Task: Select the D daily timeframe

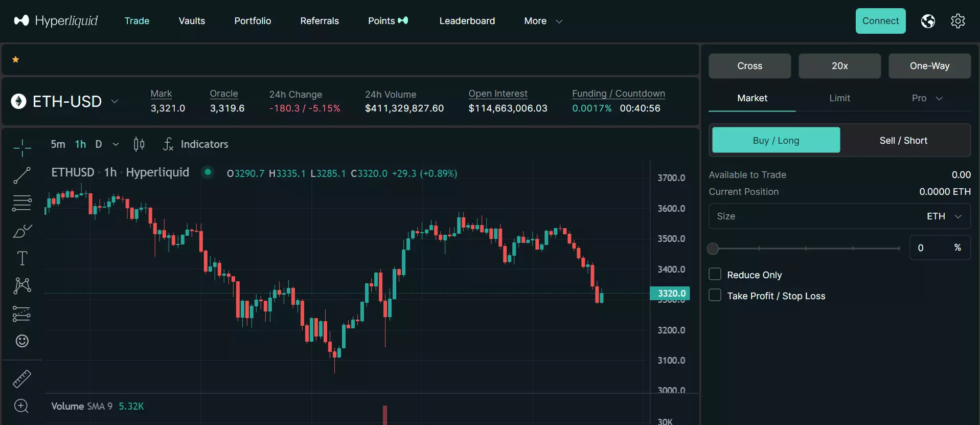Action: pos(99,144)
